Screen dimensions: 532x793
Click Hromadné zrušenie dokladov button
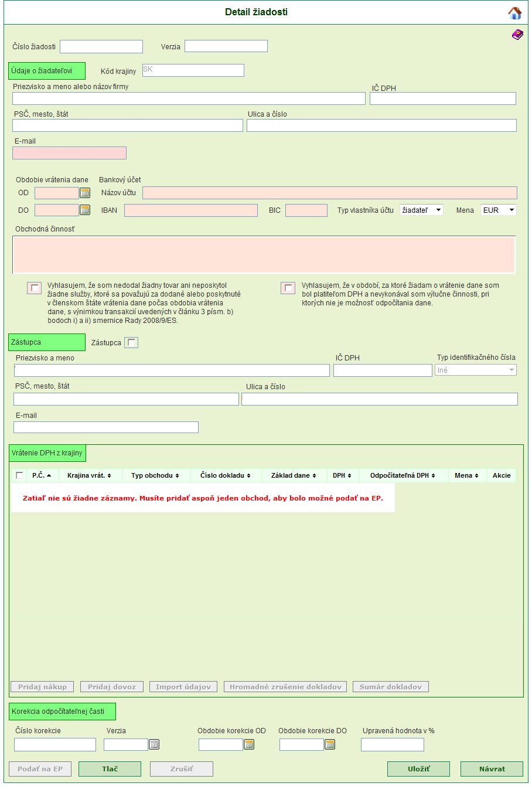[285, 687]
